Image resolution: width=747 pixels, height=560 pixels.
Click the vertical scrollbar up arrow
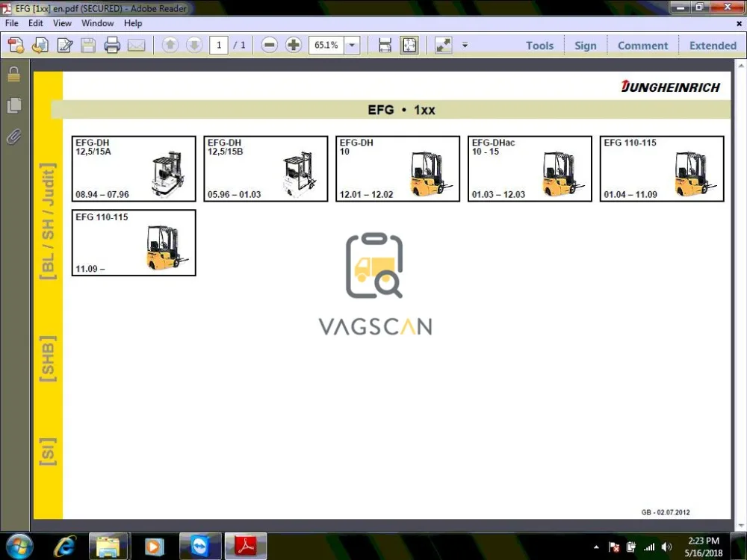click(741, 66)
